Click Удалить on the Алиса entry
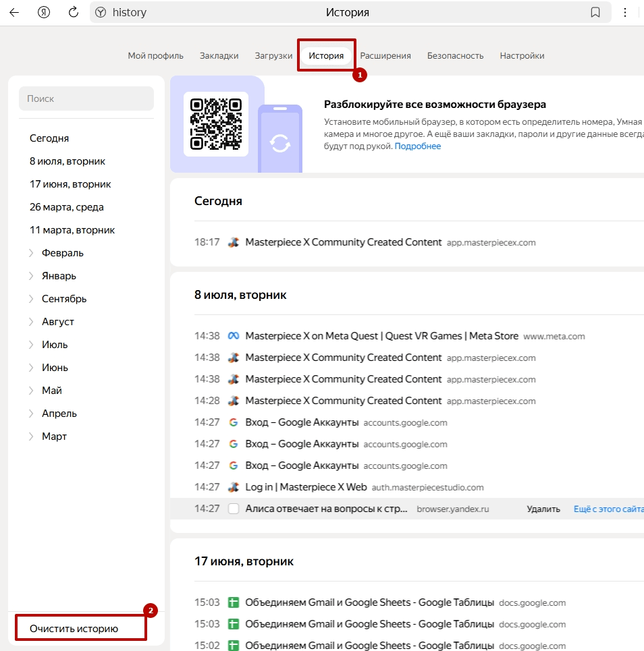Screen dimensions: 644x651 pos(543,509)
